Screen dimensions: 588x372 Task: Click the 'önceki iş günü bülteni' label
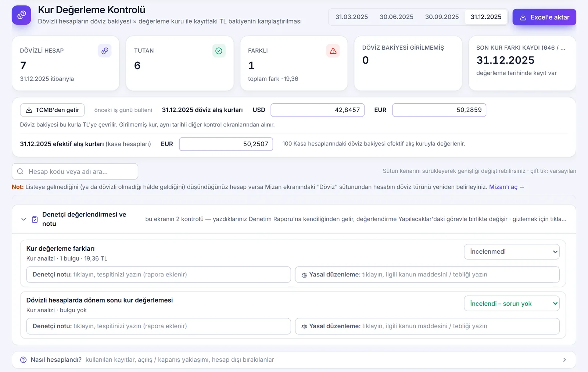pyautogui.click(x=123, y=110)
